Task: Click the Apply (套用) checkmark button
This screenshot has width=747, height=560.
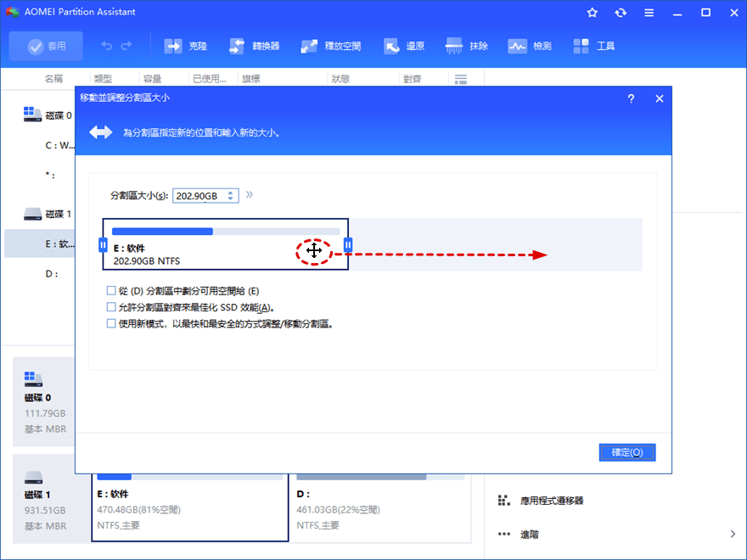Action: click(46, 46)
